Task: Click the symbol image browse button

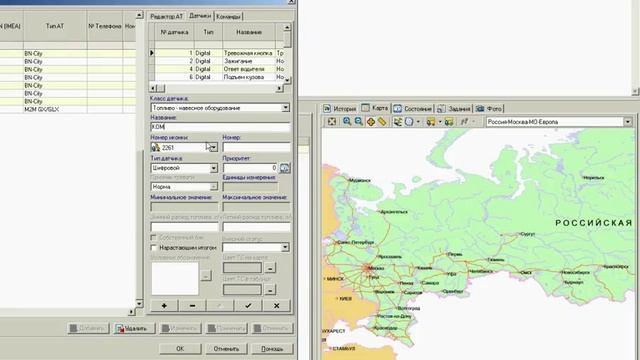Action: 206,275
